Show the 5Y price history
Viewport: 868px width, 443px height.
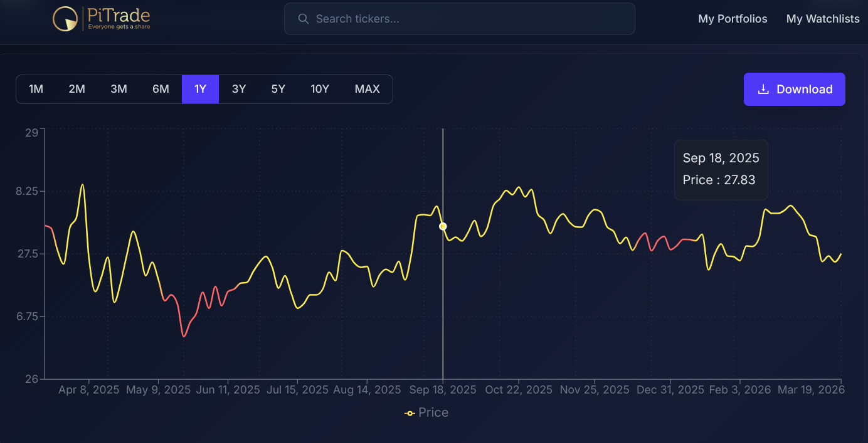tap(278, 89)
